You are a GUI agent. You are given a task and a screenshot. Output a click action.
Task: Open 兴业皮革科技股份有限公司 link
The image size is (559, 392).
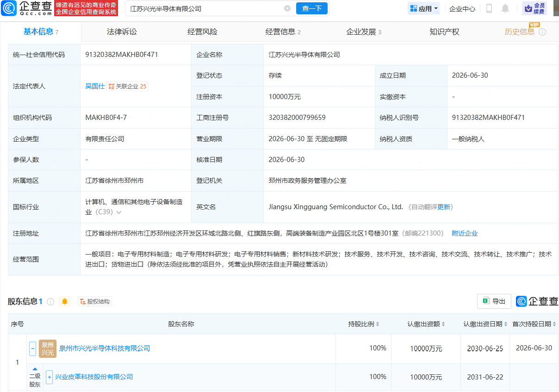click(x=94, y=377)
